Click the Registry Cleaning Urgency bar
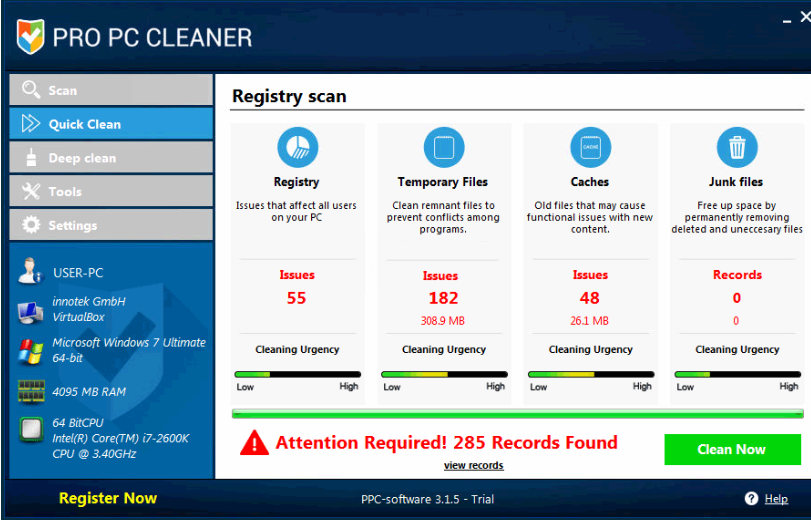Viewport: 811px width, 520px height. pos(297,374)
